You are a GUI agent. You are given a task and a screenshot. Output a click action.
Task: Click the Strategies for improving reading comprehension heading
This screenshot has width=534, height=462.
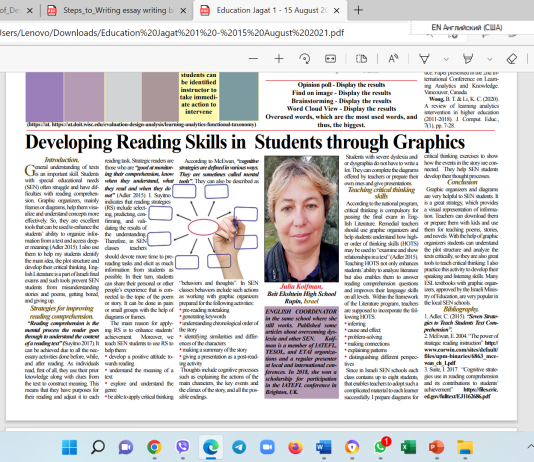[62, 312]
